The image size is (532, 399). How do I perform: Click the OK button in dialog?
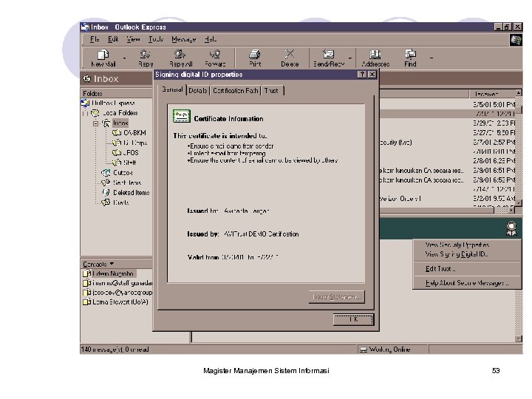[353, 319]
